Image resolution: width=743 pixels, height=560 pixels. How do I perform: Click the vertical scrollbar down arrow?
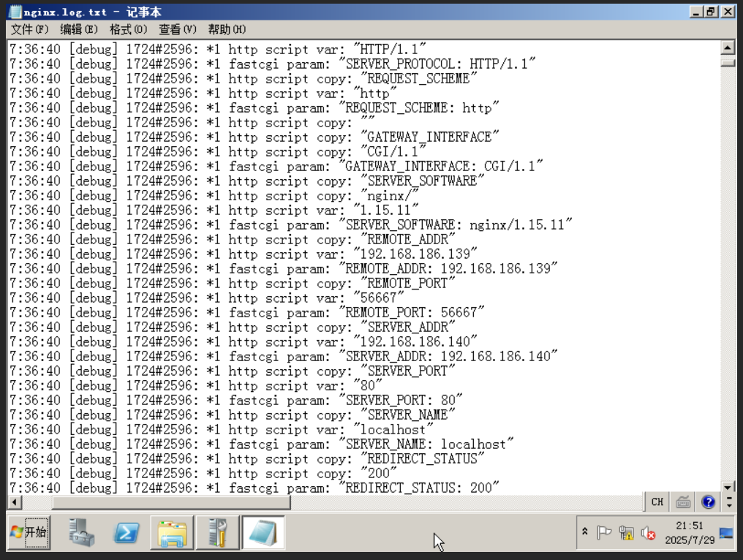click(727, 487)
